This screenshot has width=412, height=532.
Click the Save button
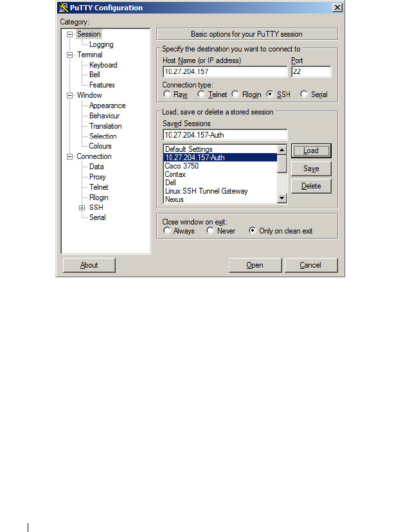311,169
